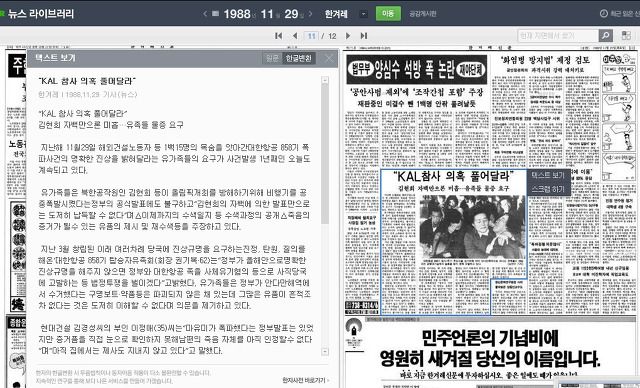Jump to the first page
Viewport: 640px width, 388px height.
tap(279, 36)
